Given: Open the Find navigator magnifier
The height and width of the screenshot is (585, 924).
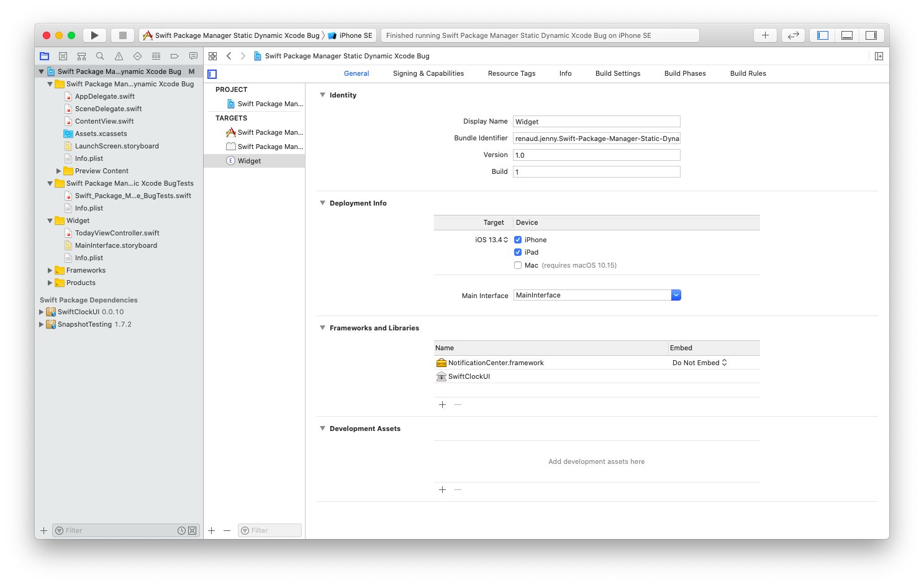Looking at the screenshot, I should pos(100,56).
